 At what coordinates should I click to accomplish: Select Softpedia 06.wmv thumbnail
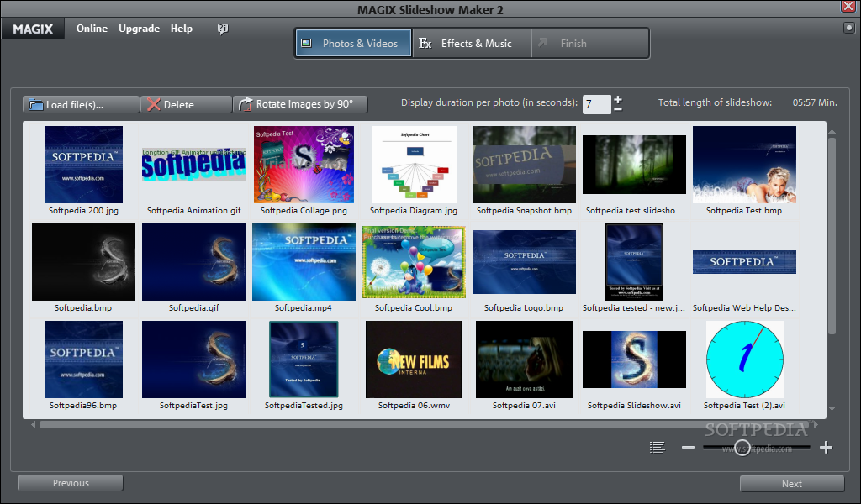coord(414,360)
